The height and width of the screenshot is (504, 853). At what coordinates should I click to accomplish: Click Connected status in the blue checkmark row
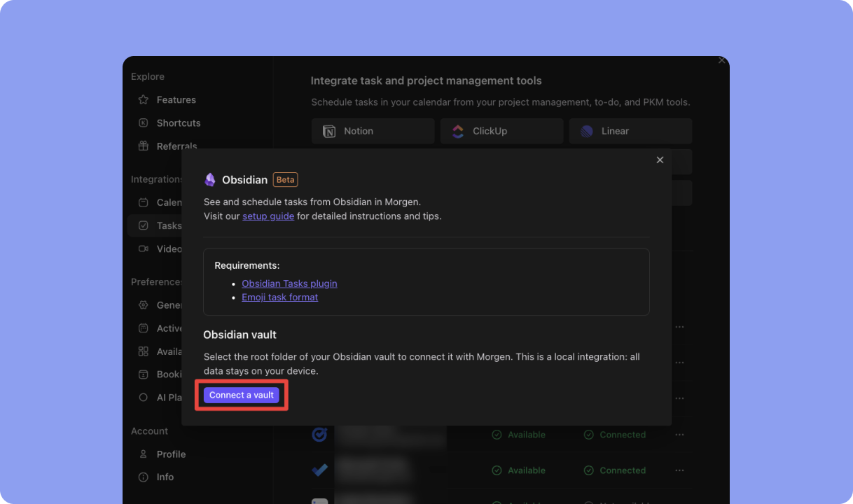tap(615, 470)
